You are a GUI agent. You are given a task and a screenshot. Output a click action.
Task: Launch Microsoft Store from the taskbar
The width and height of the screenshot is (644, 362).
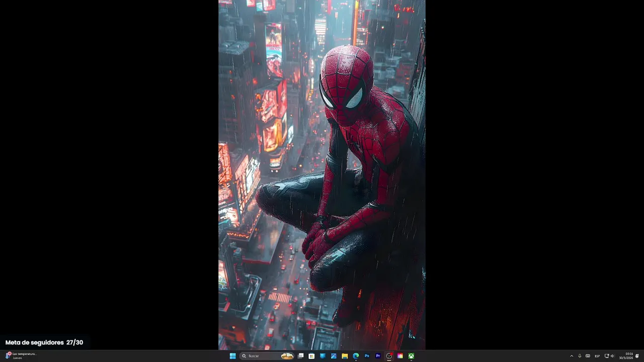tap(311, 356)
